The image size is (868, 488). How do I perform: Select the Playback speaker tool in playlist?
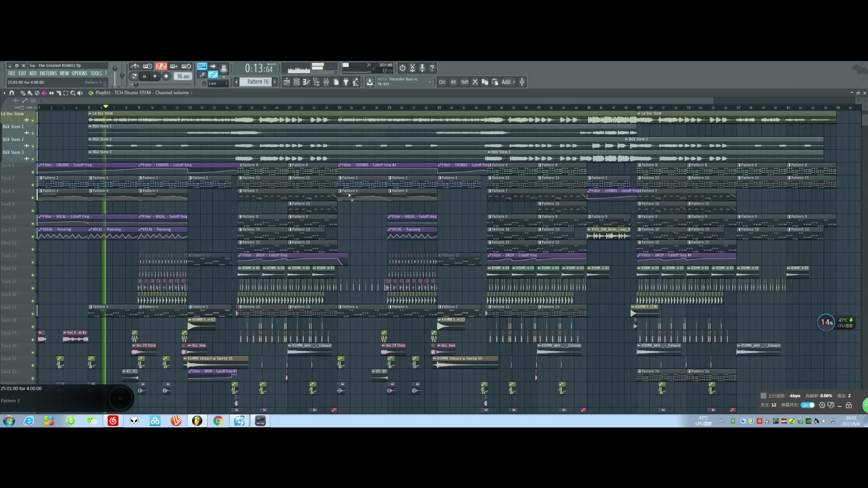[x=80, y=93]
